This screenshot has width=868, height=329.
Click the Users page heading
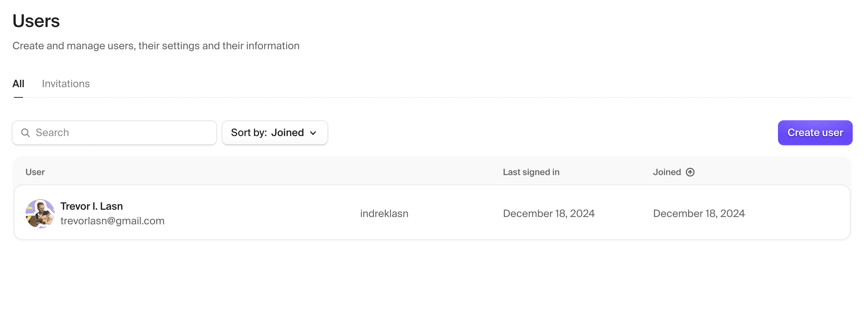click(x=36, y=21)
